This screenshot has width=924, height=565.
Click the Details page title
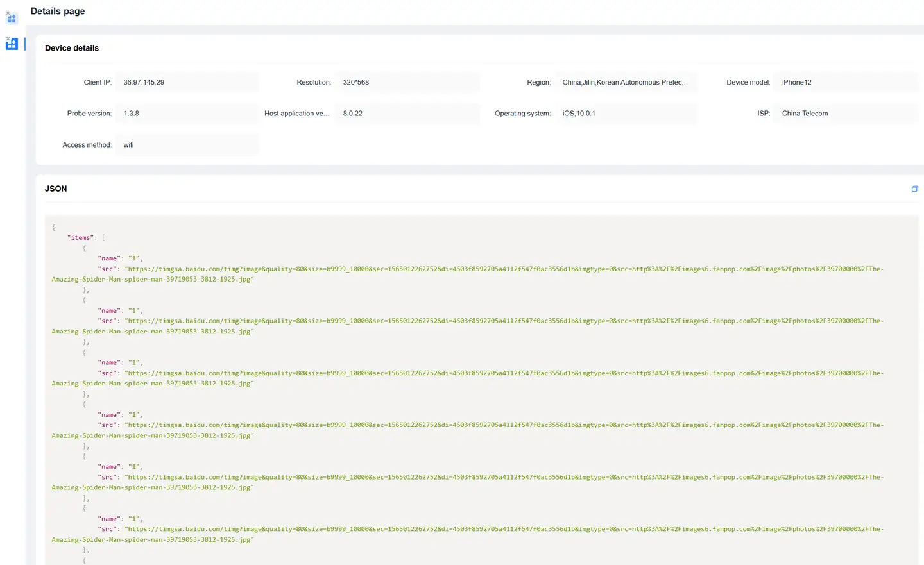(58, 12)
